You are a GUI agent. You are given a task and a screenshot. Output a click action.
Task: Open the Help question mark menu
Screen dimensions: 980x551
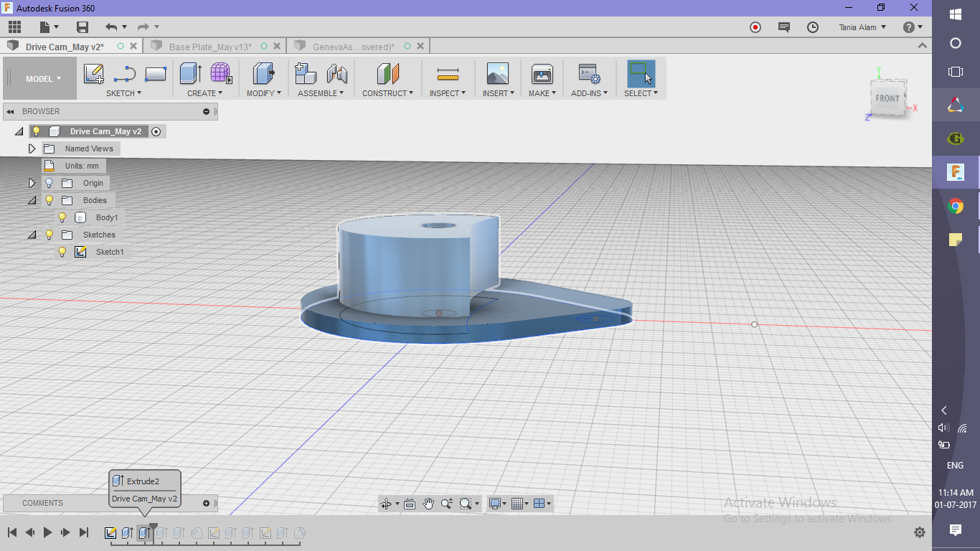tap(913, 27)
